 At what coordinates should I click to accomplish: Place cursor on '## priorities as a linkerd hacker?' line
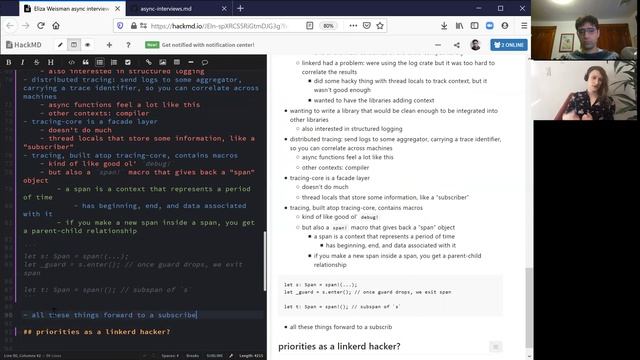(x=97, y=332)
